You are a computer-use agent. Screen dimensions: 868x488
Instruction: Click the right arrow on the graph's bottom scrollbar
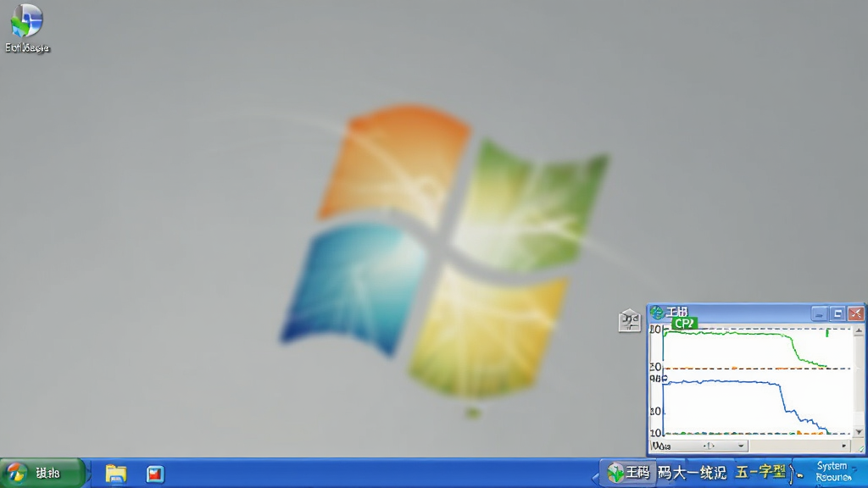tap(844, 446)
